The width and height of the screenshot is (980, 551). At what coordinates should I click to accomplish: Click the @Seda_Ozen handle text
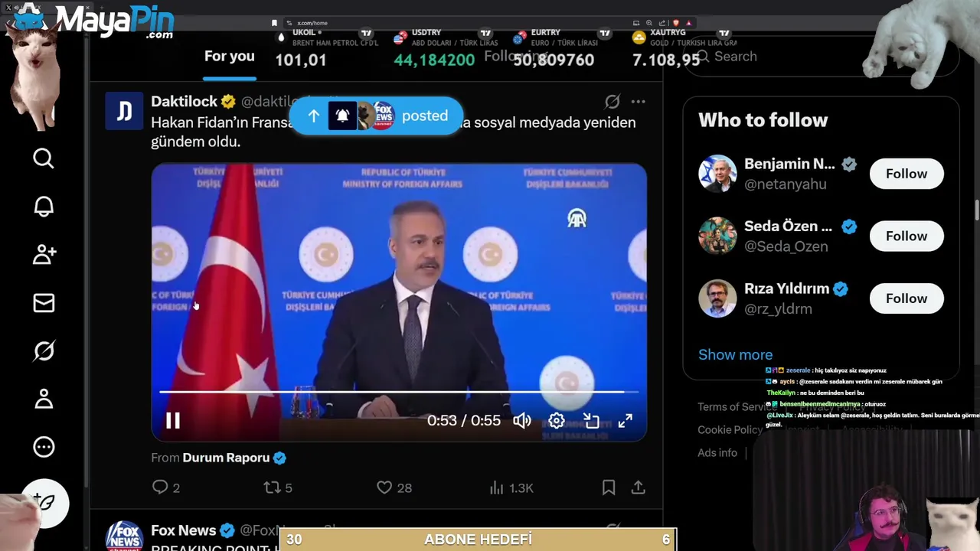click(786, 246)
